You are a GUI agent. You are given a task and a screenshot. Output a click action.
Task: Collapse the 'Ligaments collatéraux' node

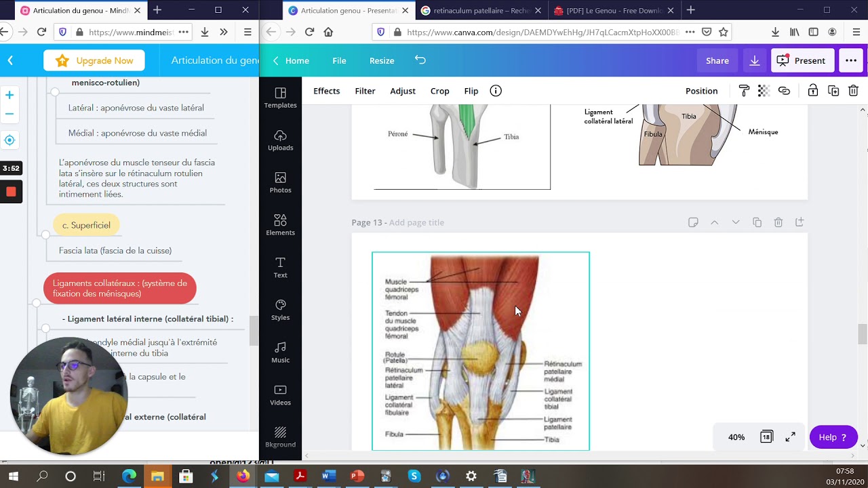37,304
